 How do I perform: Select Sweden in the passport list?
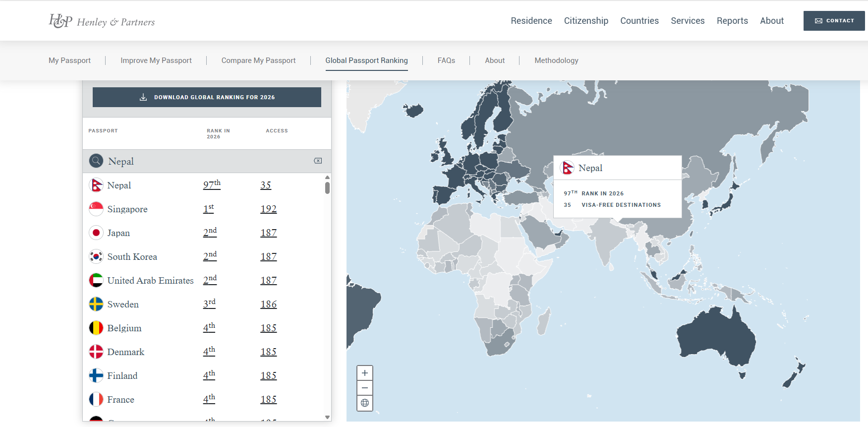(123, 304)
